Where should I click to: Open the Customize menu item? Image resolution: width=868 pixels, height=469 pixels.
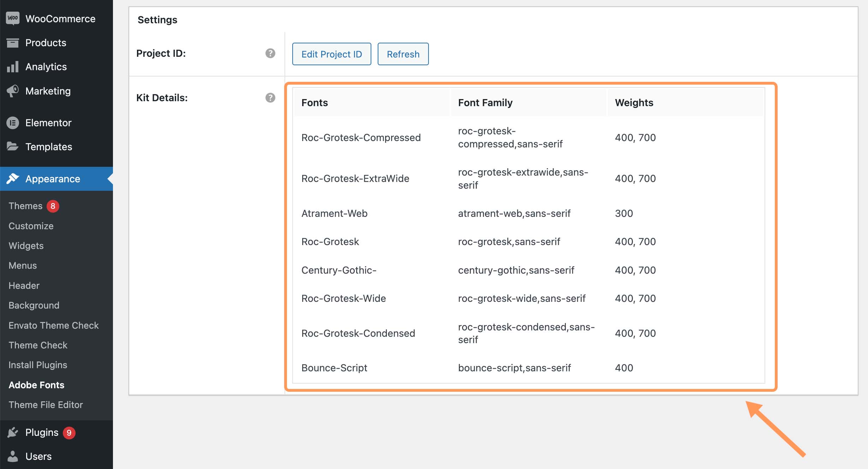31,226
